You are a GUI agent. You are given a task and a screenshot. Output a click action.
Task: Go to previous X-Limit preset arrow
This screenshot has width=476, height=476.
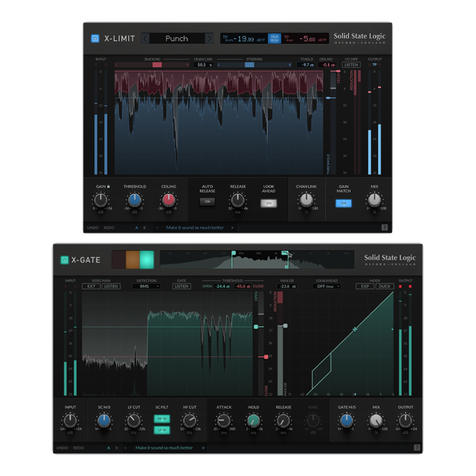click(x=145, y=38)
